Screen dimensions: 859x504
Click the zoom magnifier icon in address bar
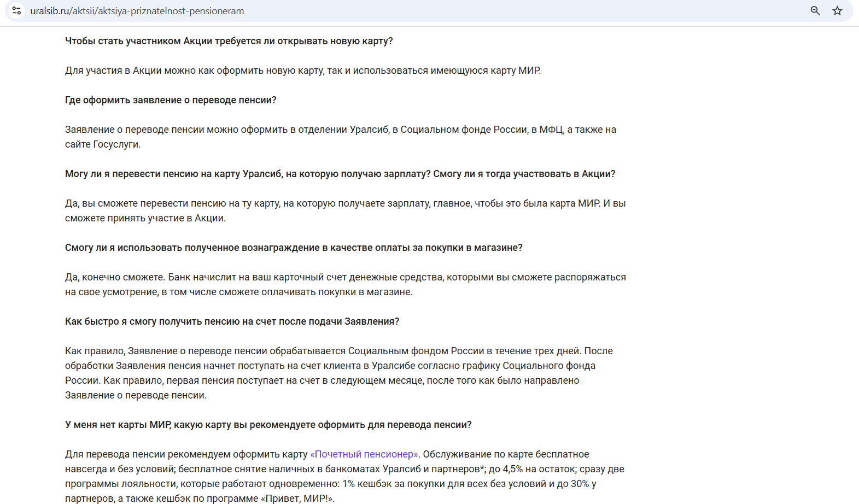815,10
